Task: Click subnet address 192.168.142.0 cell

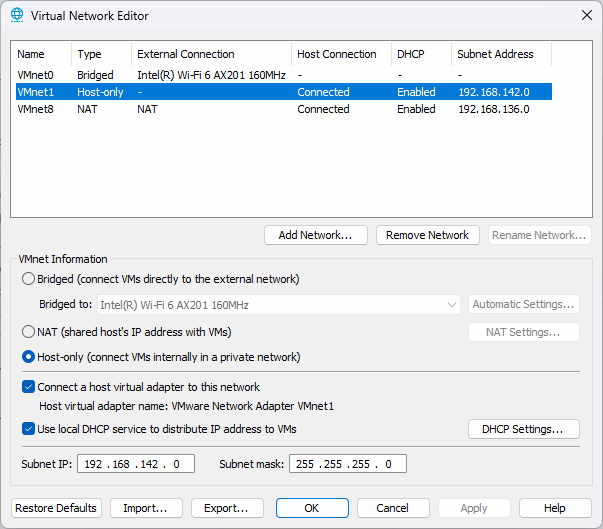Action: pos(494,92)
